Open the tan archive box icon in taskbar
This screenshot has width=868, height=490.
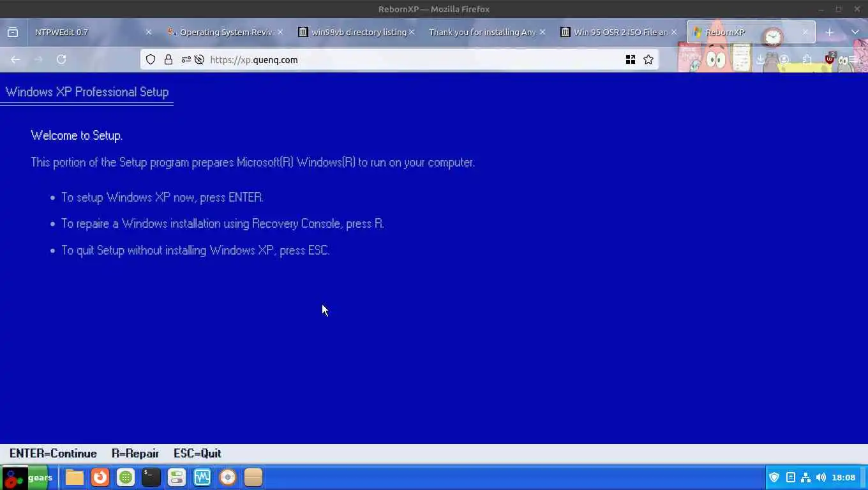(x=253, y=477)
